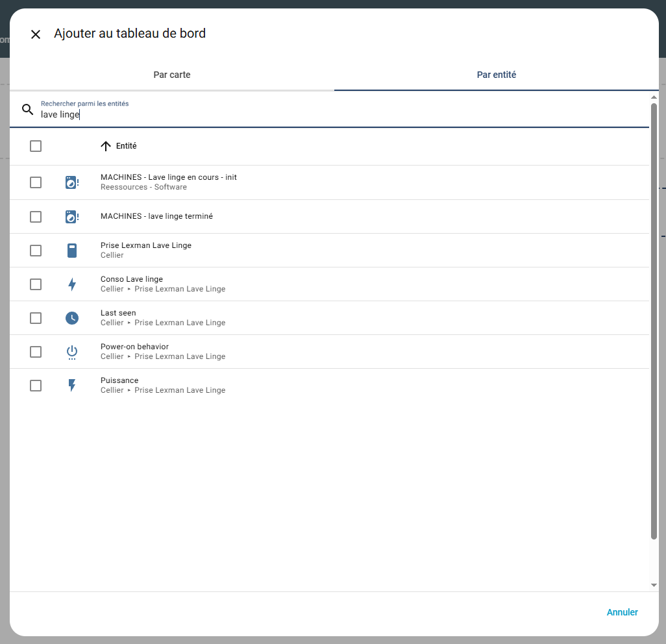This screenshot has height=644, width=666.
Task: Close the 'Ajouter au tableau de bord' dialog
Action: pyautogui.click(x=36, y=34)
